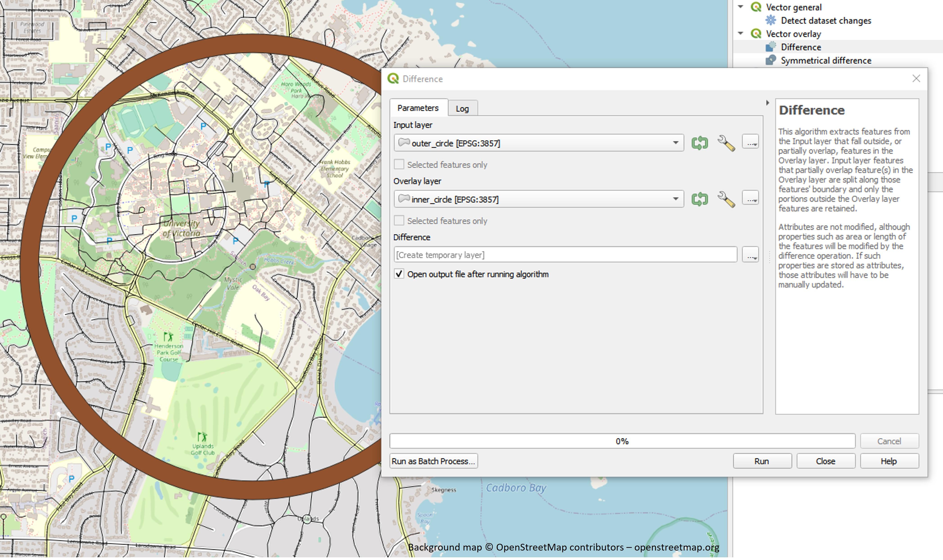943x560 pixels.
Task: Select Detect dataset changes tree item
Action: 826,20
